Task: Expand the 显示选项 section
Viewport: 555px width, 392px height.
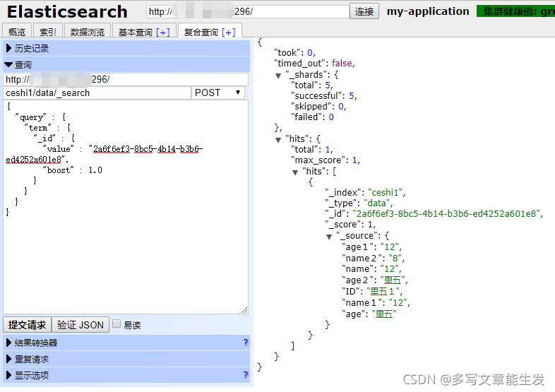Action: tap(126, 375)
